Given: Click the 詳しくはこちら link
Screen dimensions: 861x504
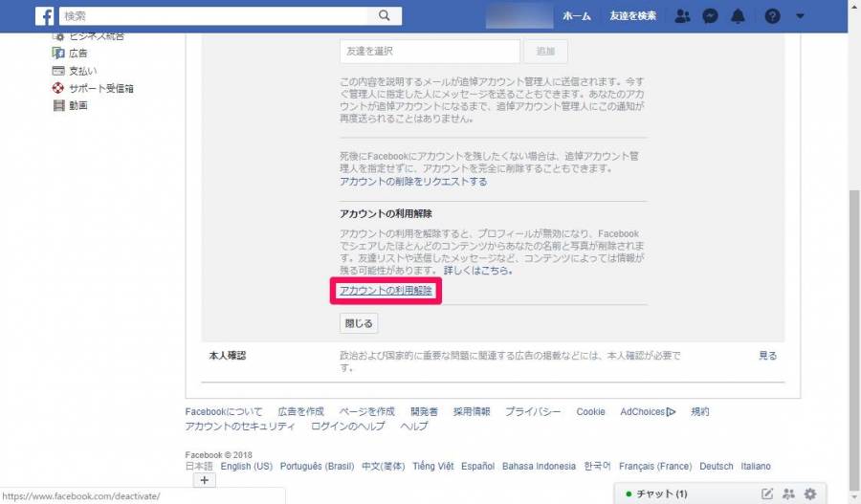Looking at the screenshot, I should pos(477,270).
